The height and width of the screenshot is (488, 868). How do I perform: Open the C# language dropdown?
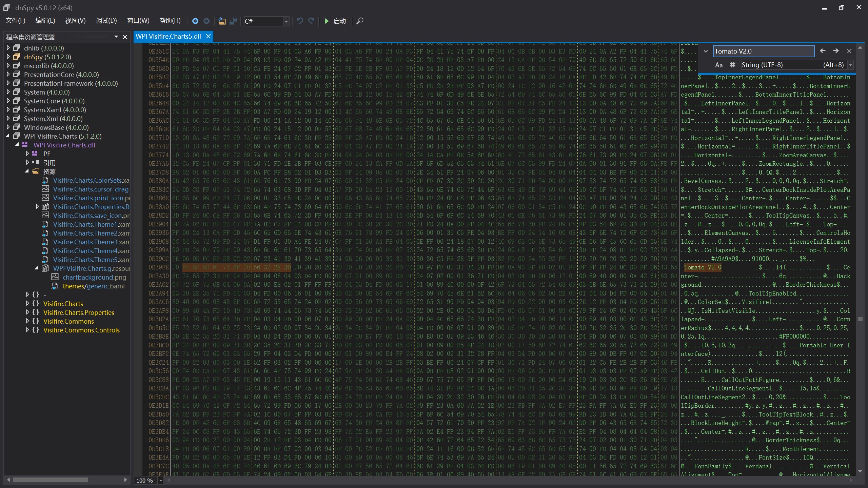coord(286,21)
